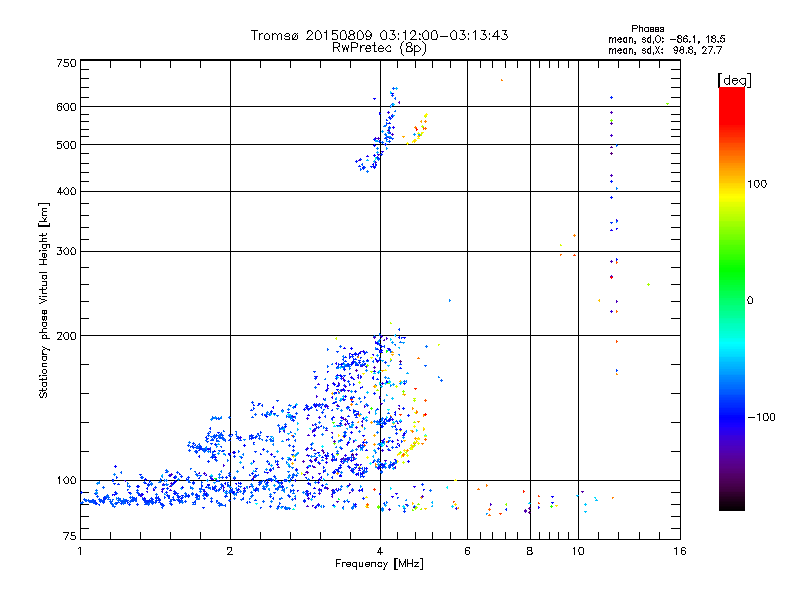Click the y-axis tick label '500'
Image resolution: width=800 pixels, height=600 pixels.
click(67, 145)
